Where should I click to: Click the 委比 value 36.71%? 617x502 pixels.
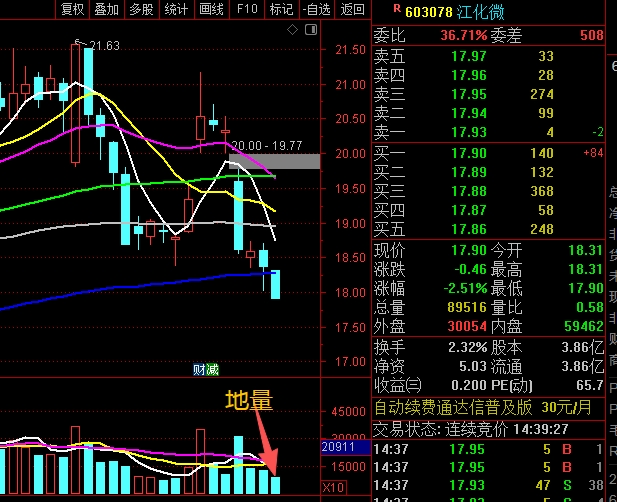click(464, 35)
